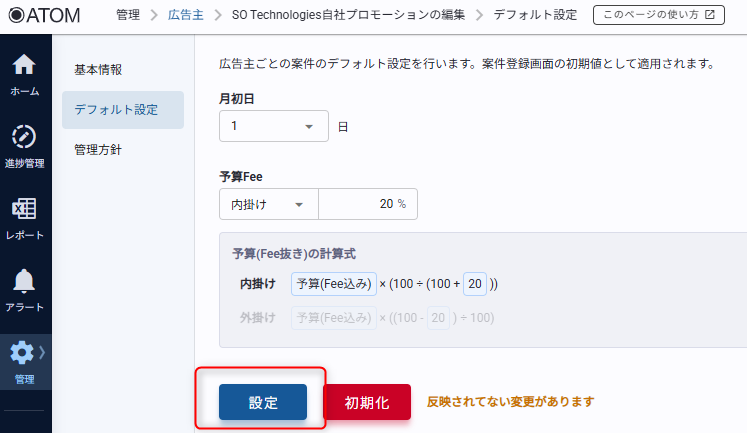Click the 管理 breadcrumb item

click(127, 16)
